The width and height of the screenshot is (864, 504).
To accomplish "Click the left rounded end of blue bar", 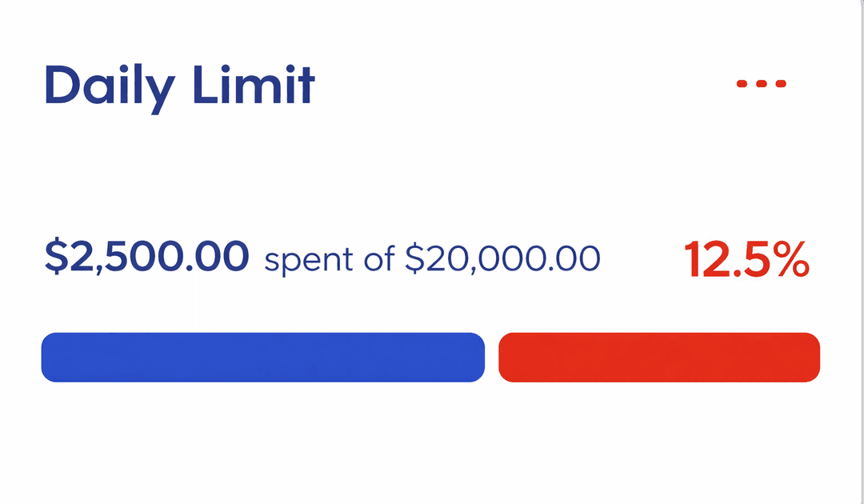I will click(50, 357).
